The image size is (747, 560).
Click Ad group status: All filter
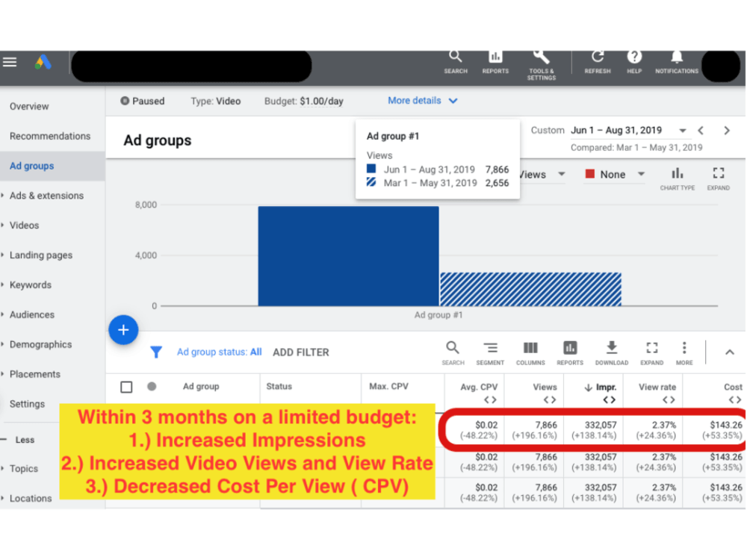(x=219, y=352)
